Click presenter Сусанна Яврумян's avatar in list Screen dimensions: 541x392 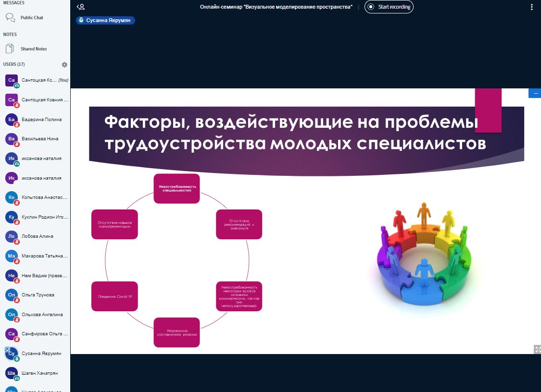tap(12, 354)
